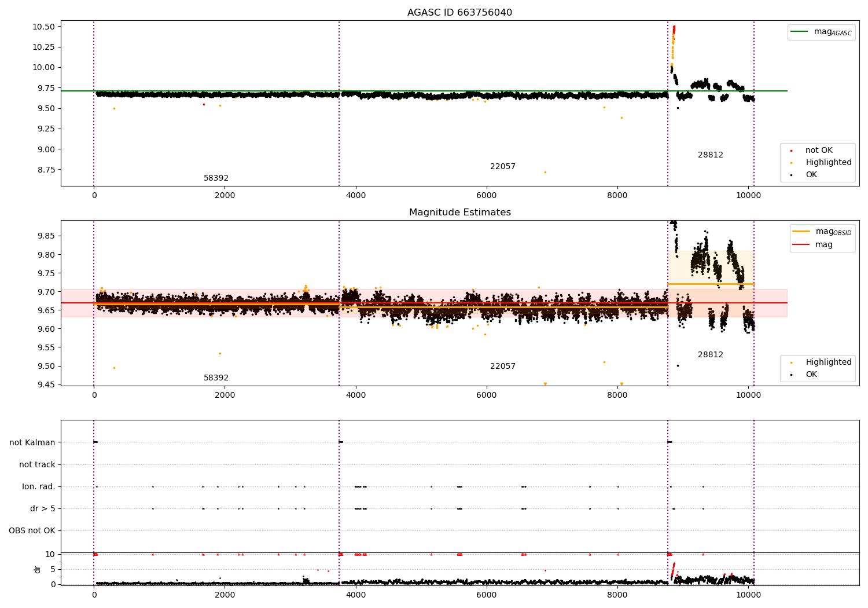Click the 9.70 tick on middle y-axis
The width and height of the screenshot is (868, 608).
[x=45, y=292]
